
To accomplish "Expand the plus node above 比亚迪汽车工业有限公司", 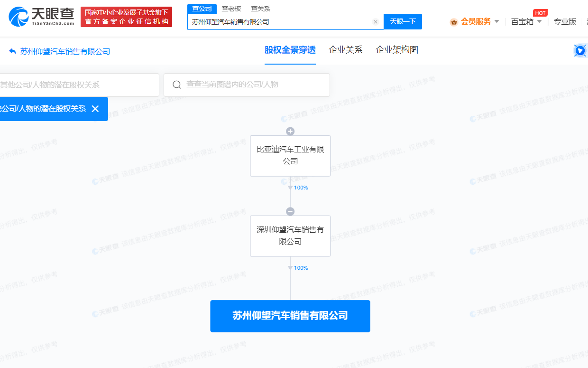I will tap(290, 132).
